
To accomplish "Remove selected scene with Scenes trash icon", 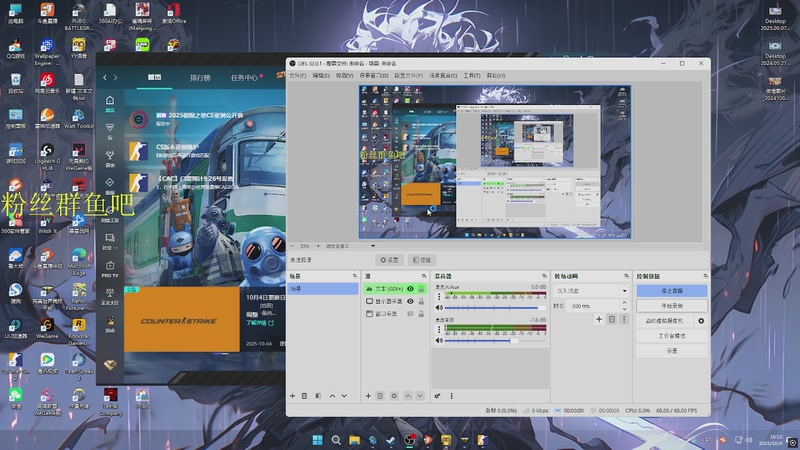I will pos(305,396).
